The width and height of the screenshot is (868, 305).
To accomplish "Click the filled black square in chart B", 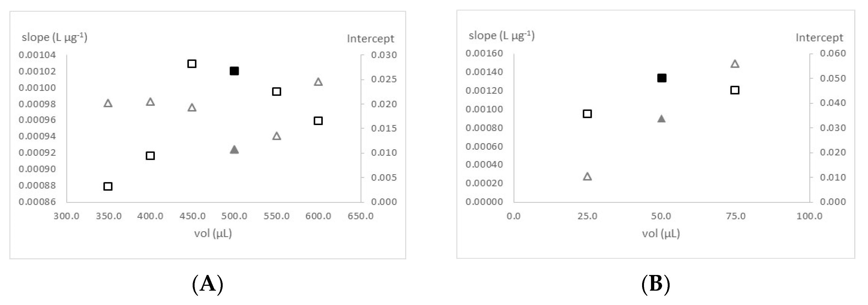I will (x=662, y=78).
